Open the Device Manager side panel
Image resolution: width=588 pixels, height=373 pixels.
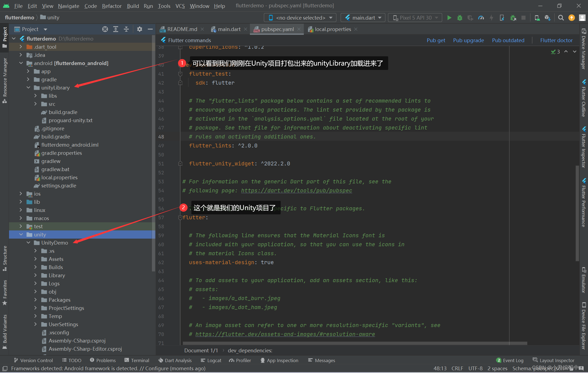584,48
